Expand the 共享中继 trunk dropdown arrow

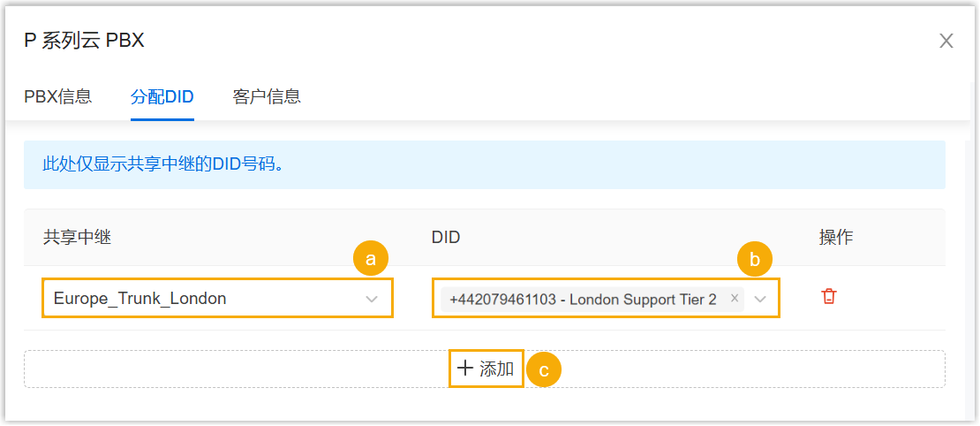point(372,300)
